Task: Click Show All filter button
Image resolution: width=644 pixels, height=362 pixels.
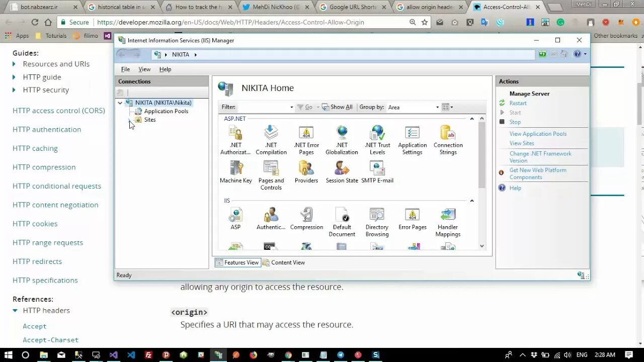Action: pos(337,107)
